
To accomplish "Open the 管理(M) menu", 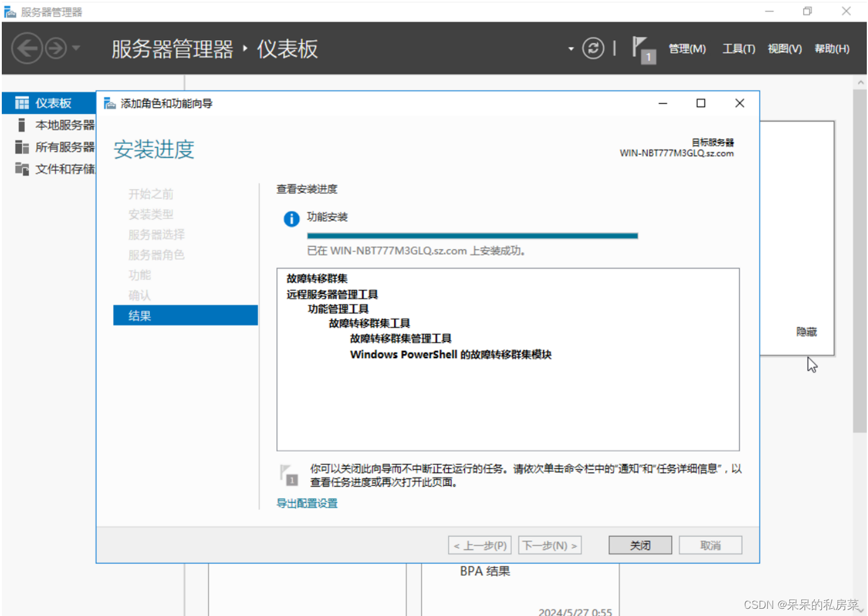I will click(x=687, y=49).
